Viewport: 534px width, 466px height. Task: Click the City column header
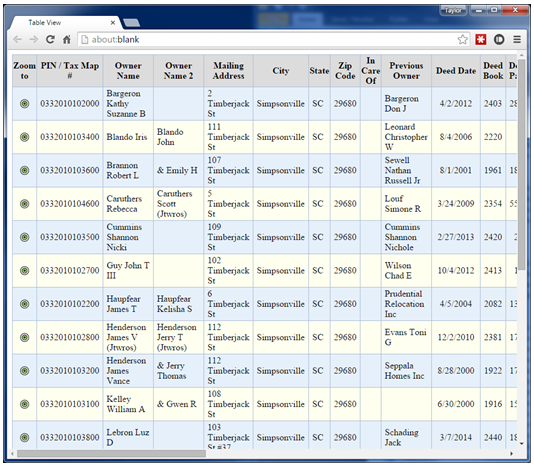tap(281, 71)
